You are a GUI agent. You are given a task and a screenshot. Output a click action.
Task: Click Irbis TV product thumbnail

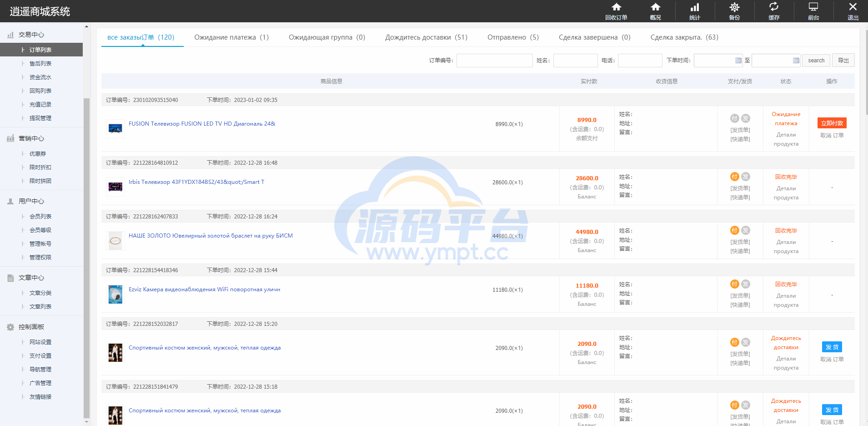[x=115, y=187]
